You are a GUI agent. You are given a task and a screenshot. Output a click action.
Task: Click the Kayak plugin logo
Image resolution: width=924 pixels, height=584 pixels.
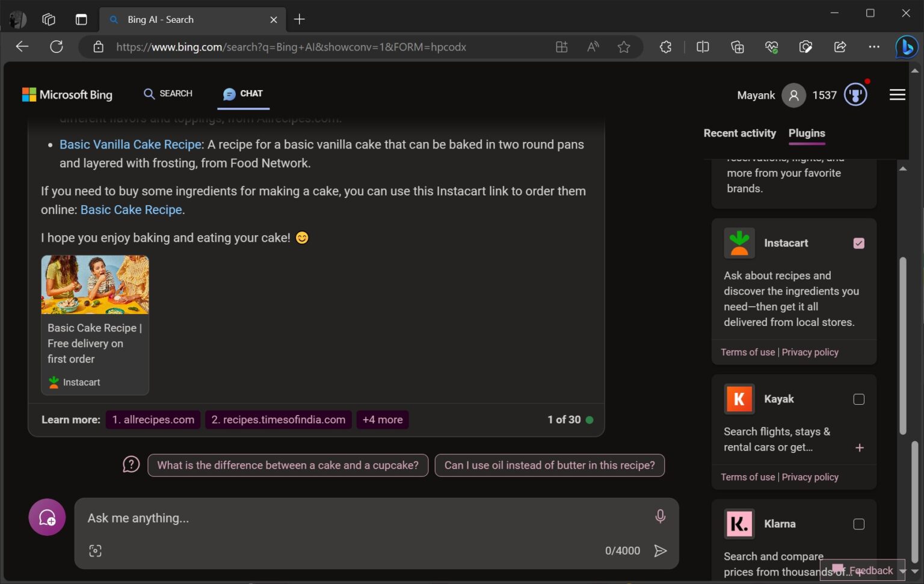[739, 399]
